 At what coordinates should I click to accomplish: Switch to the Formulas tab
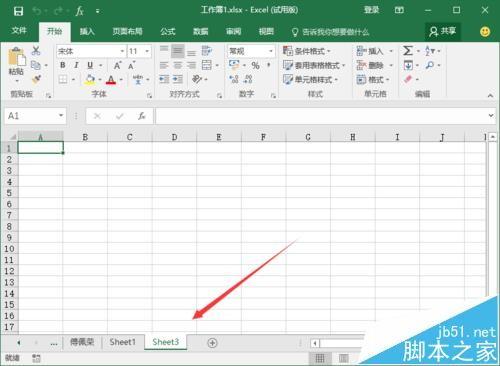(x=168, y=31)
